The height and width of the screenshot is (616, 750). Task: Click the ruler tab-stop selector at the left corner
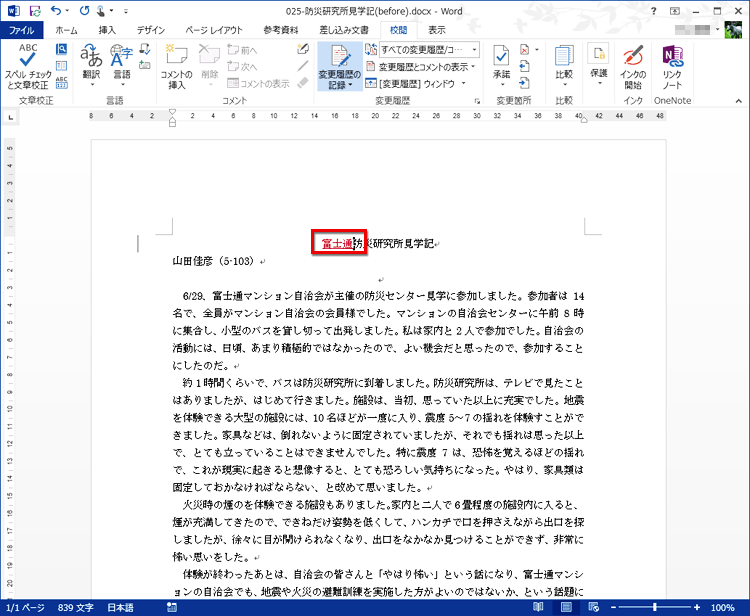click(x=11, y=116)
